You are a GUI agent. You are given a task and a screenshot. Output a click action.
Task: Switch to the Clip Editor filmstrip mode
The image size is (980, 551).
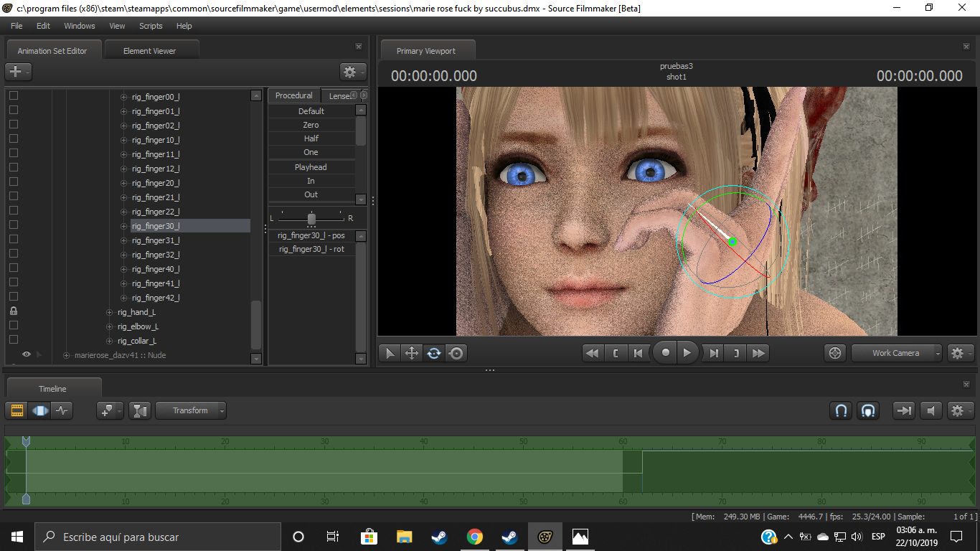point(17,410)
